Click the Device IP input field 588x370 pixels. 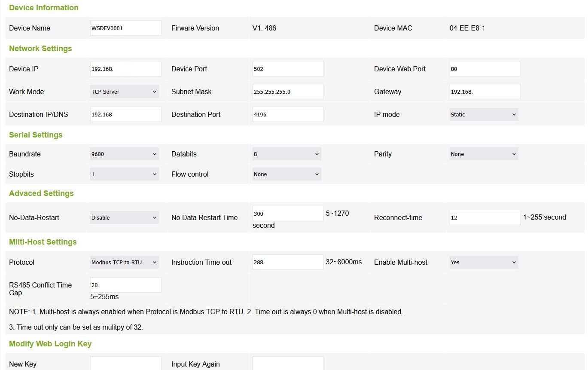click(125, 69)
